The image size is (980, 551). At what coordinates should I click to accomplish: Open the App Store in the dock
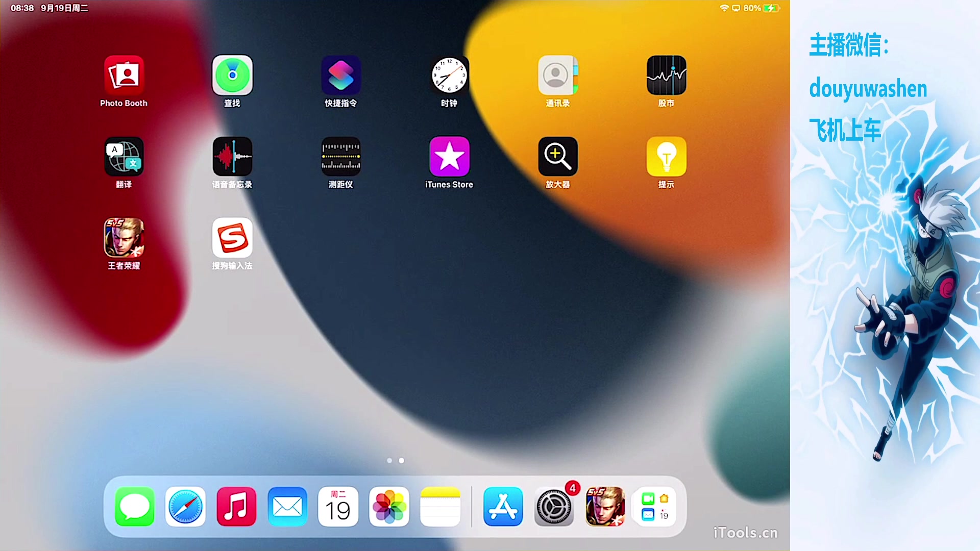503,507
